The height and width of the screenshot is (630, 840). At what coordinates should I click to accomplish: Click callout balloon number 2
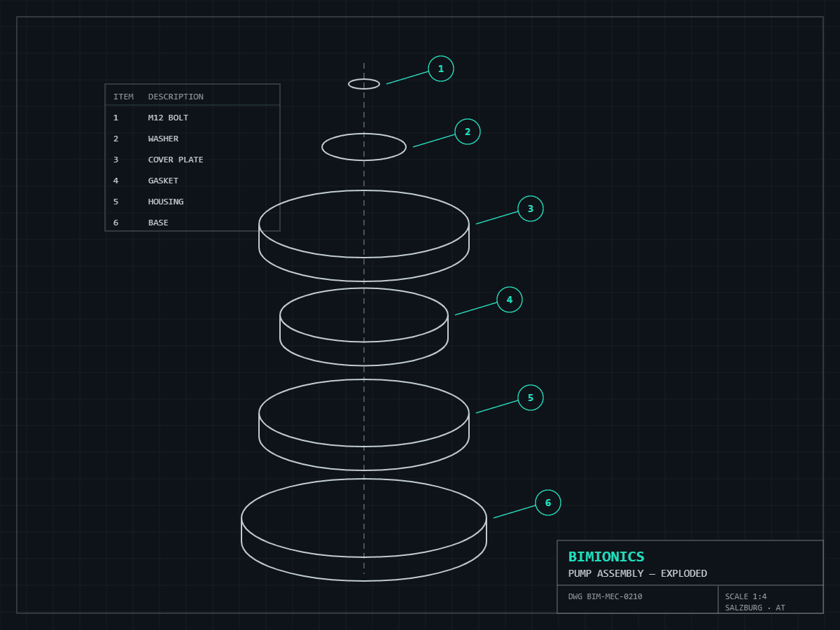tap(468, 132)
